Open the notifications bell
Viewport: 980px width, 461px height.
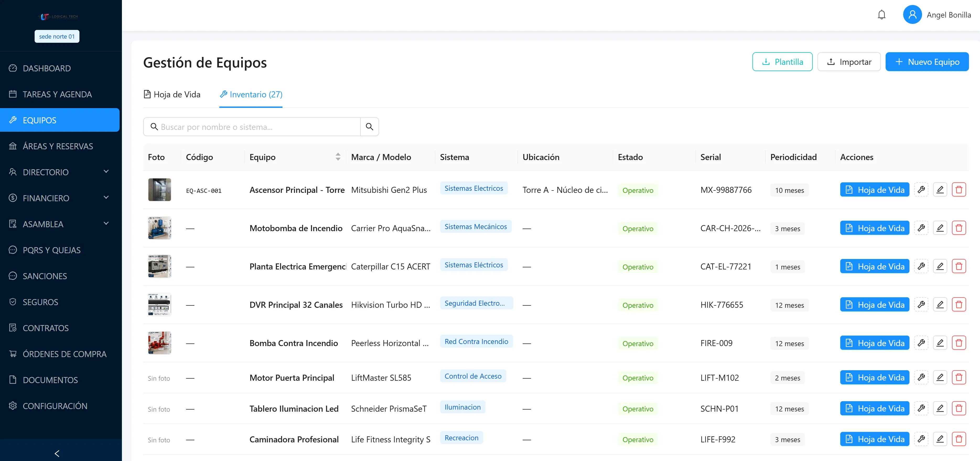[x=881, y=15]
